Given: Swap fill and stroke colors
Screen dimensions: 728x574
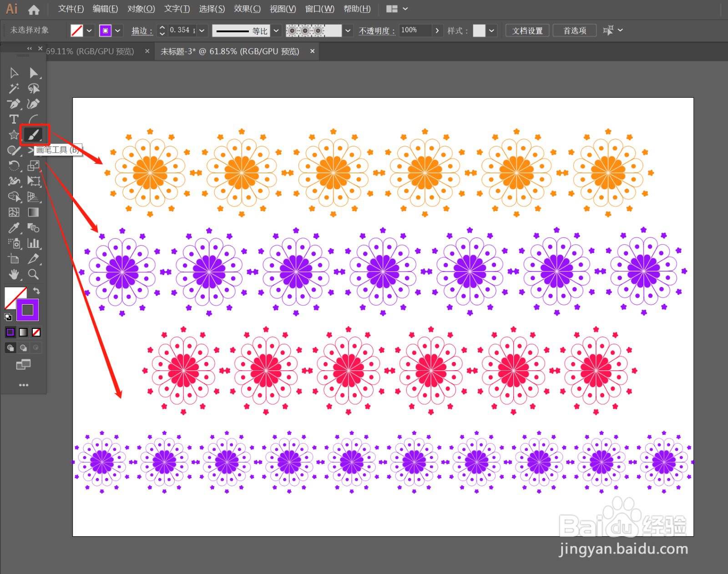Looking at the screenshot, I should [36, 291].
